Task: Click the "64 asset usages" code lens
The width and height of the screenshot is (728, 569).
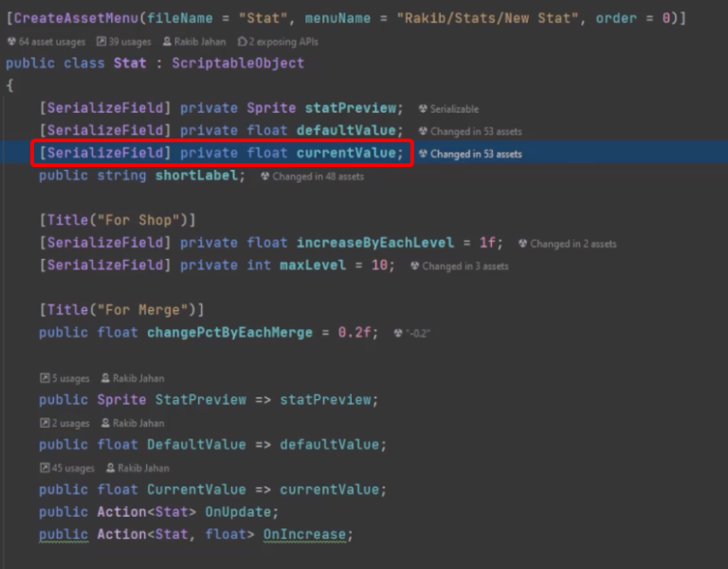Action: [51, 42]
